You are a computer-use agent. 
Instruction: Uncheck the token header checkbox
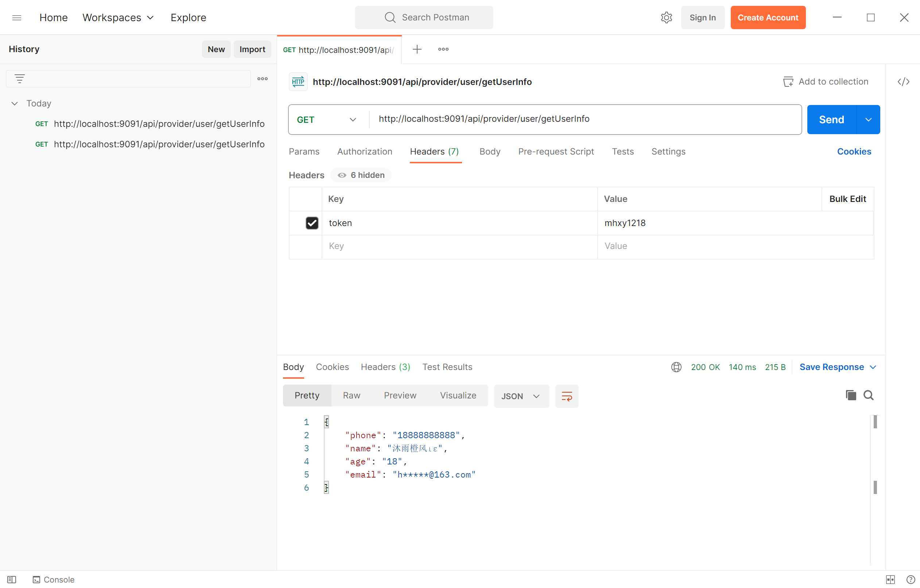[x=312, y=223]
